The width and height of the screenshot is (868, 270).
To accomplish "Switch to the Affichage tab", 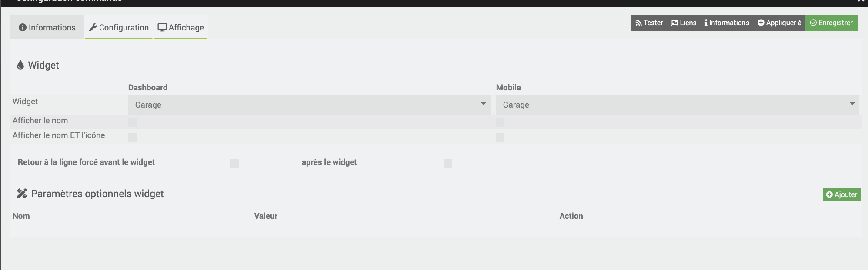I will pos(181,27).
